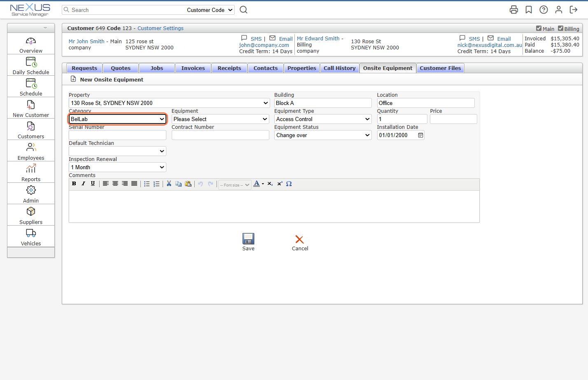Open the Schedule sidebar item
This screenshot has height=380, width=588.
coord(31,87)
